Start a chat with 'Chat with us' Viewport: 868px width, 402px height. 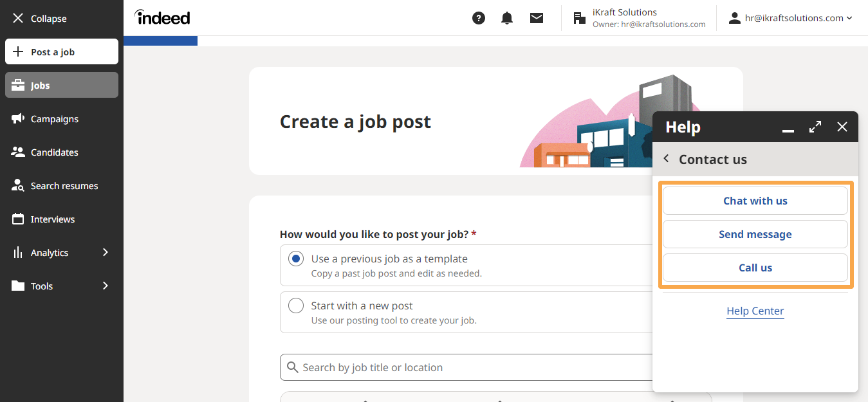(x=755, y=201)
